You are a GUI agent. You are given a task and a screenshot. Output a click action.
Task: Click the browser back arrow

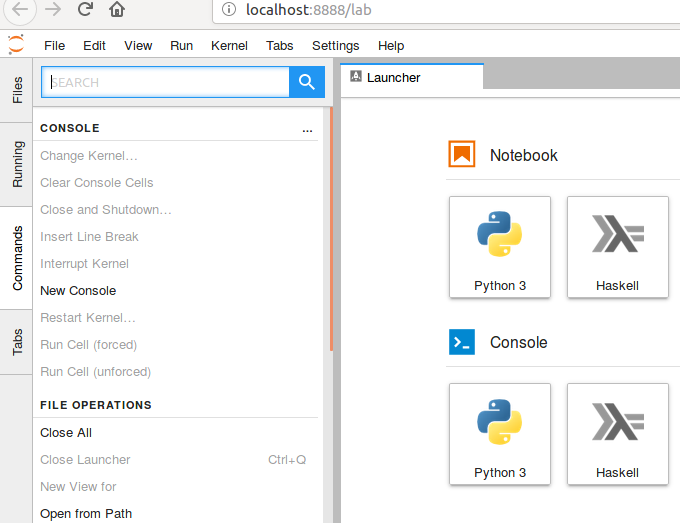tap(20, 10)
